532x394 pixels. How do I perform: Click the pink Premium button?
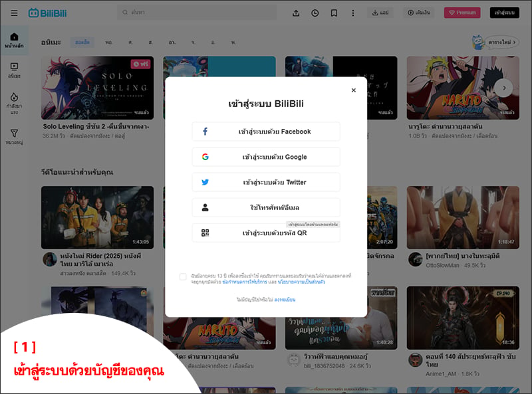click(x=462, y=13)
